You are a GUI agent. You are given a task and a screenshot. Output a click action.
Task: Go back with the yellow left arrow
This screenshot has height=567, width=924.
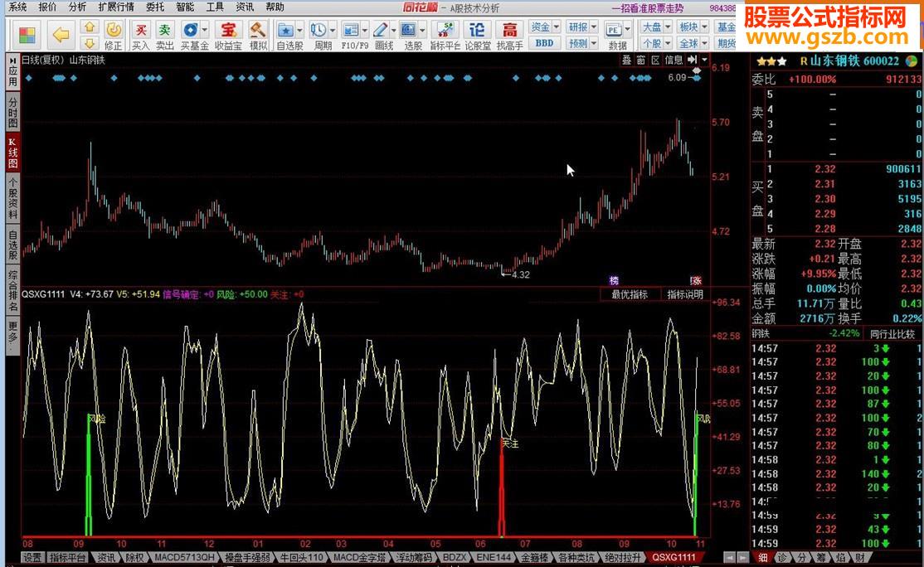(61, 35)
